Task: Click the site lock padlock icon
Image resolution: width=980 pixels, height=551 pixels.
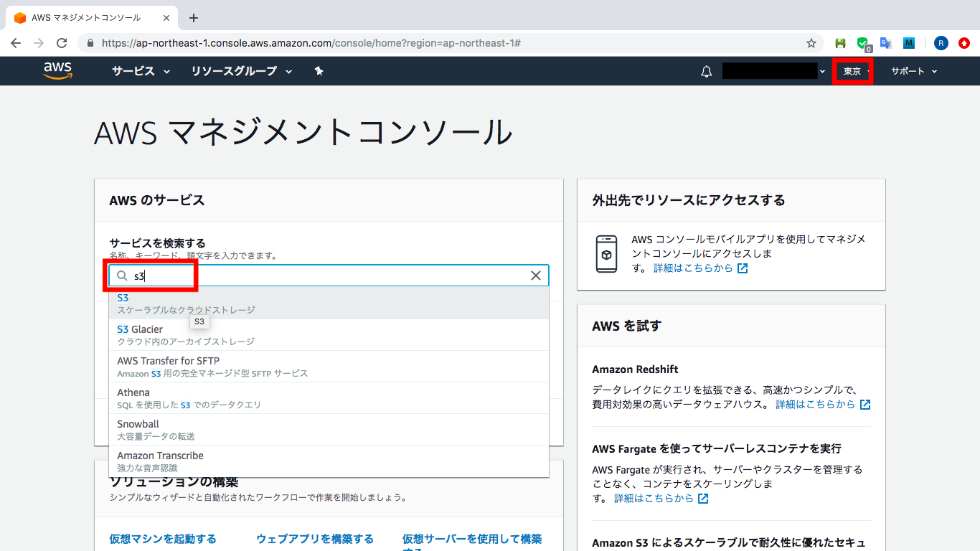Action: tap(90, 43)
